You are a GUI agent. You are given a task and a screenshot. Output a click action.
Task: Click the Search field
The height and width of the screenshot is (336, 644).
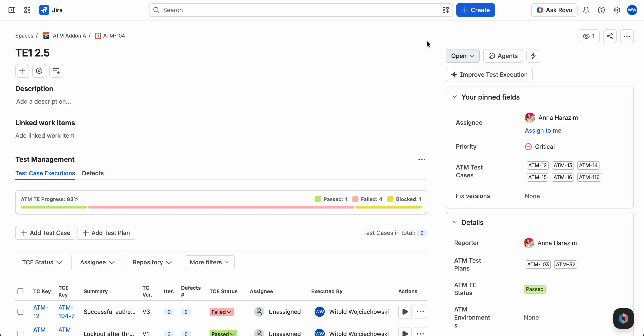pos(301,10)
